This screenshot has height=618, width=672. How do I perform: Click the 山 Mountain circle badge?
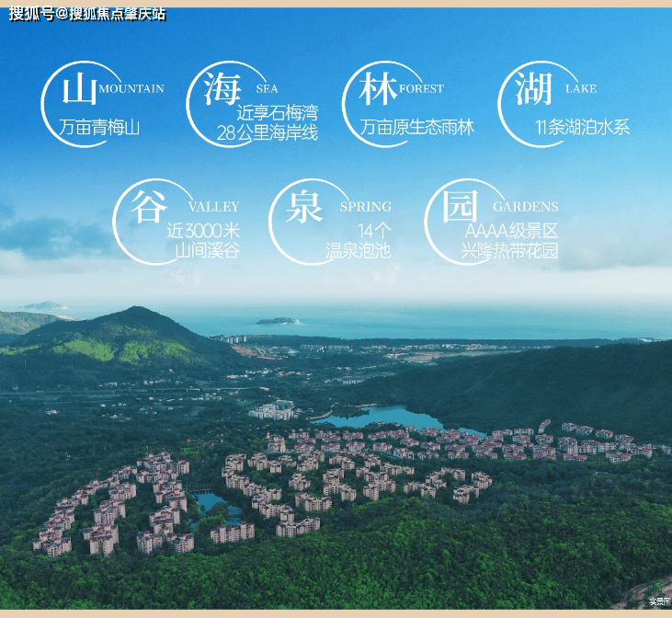click(78, 91)
